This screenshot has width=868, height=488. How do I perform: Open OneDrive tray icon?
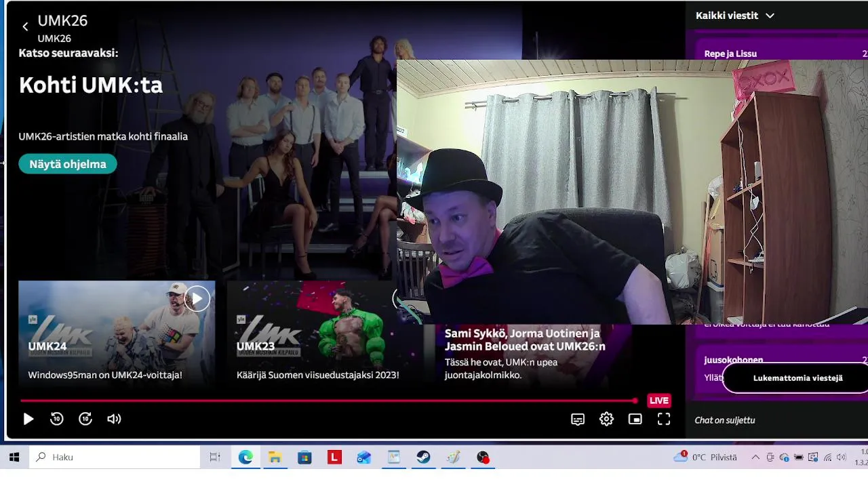click(x=785, y=457)
